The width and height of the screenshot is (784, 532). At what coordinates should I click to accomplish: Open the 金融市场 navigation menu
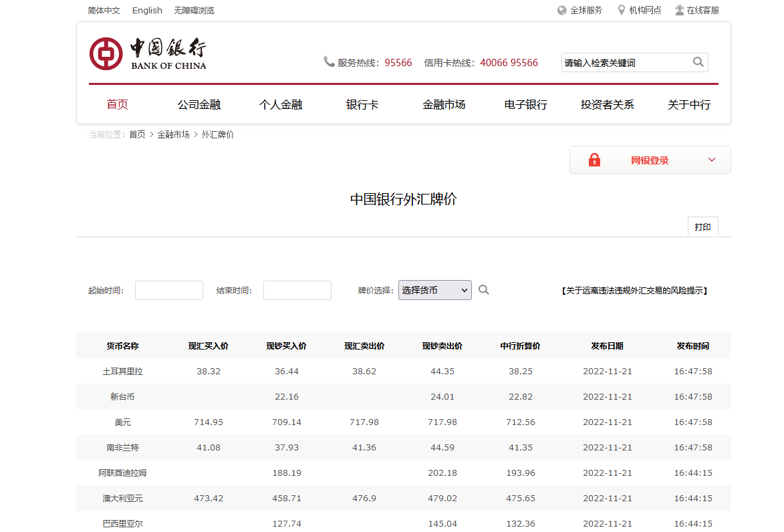tap(444, 104)
